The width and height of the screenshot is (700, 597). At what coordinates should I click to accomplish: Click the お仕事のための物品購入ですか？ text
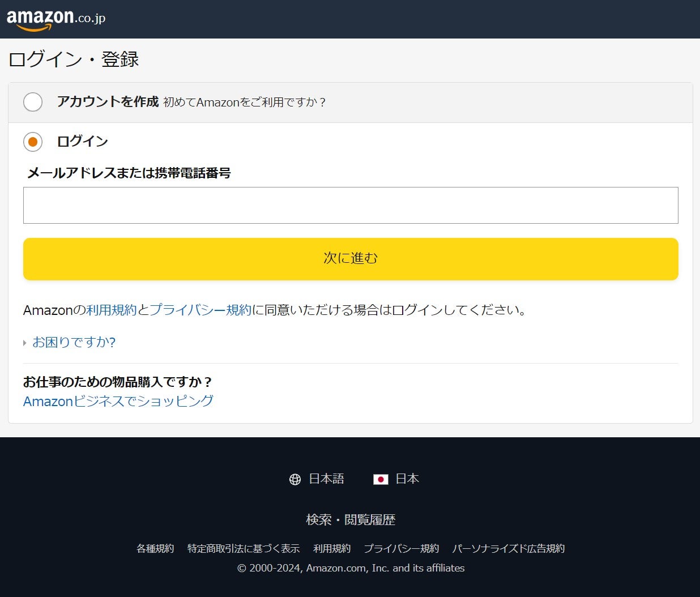118,382
